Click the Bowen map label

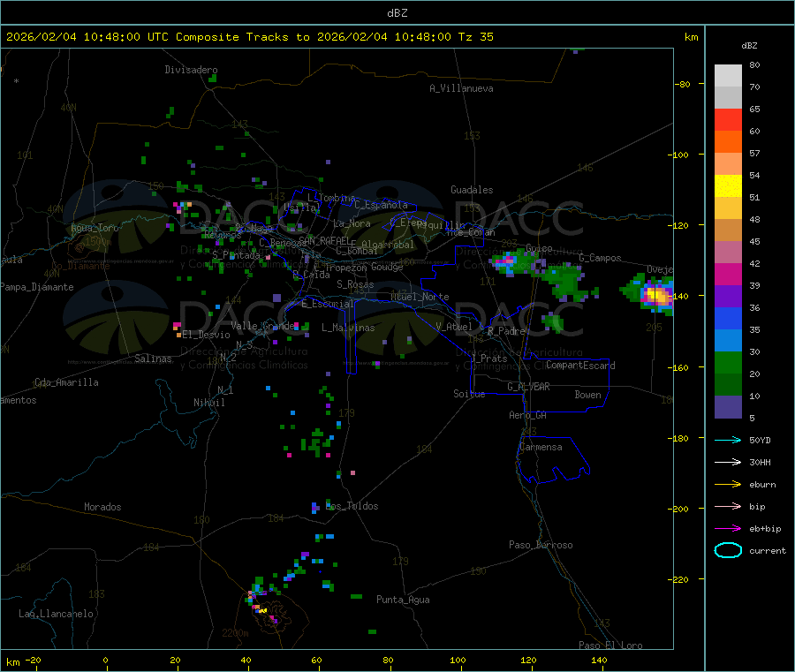click(x=588, y=395)
